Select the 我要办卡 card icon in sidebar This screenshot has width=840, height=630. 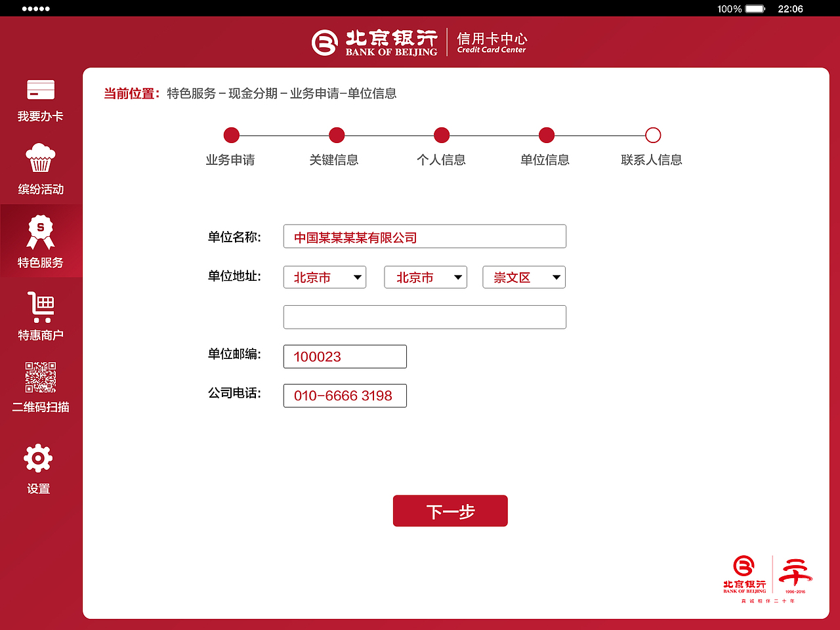pyautogui.click(x=40, y=89)
